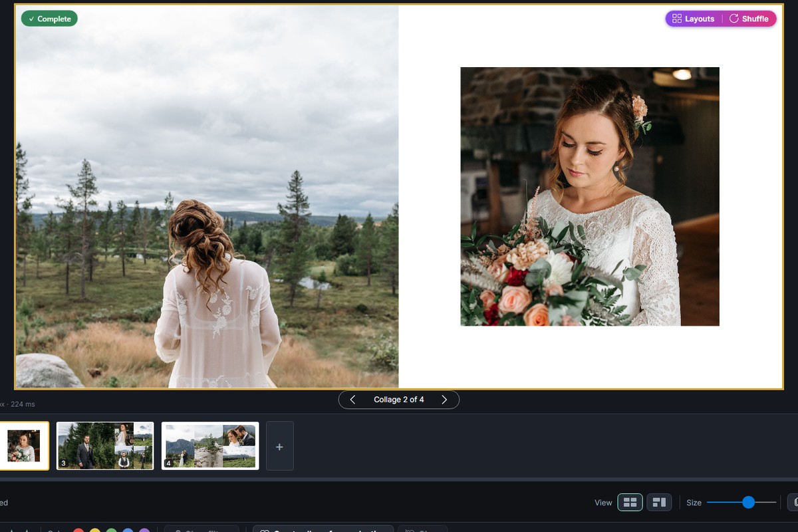Click the '224 ms' timing text
Viewport: 798px width, 532px height.
click(23, 404)
